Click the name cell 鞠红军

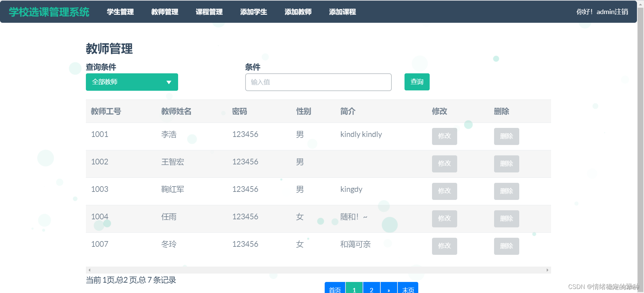[173, 189]
